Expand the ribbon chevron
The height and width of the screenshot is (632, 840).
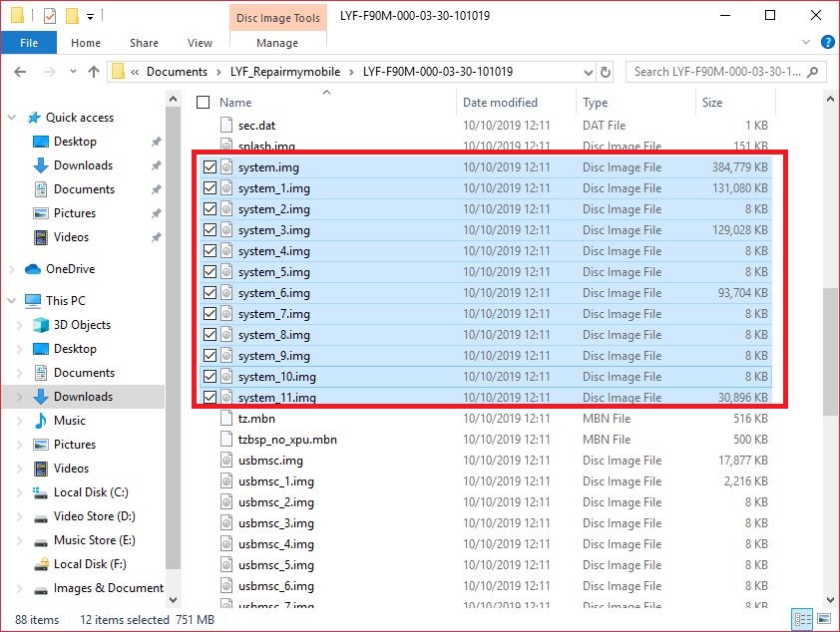pyautogui.click(x=806, y=42)
